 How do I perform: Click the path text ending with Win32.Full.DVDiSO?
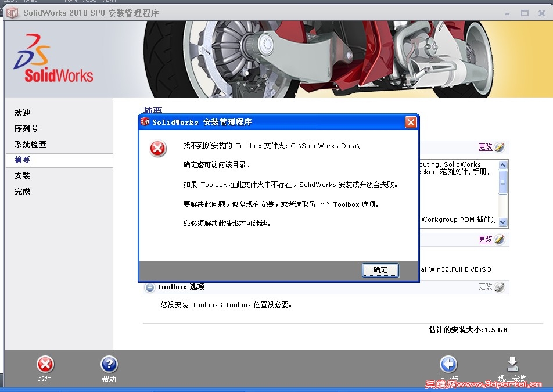coord(455,269)
